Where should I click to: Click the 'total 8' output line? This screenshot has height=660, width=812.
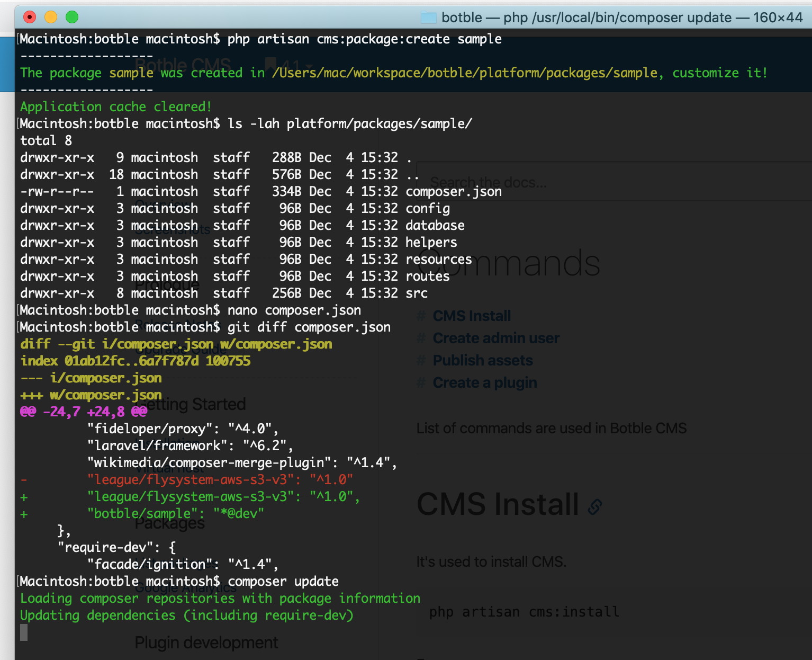(x=46, y=141)
